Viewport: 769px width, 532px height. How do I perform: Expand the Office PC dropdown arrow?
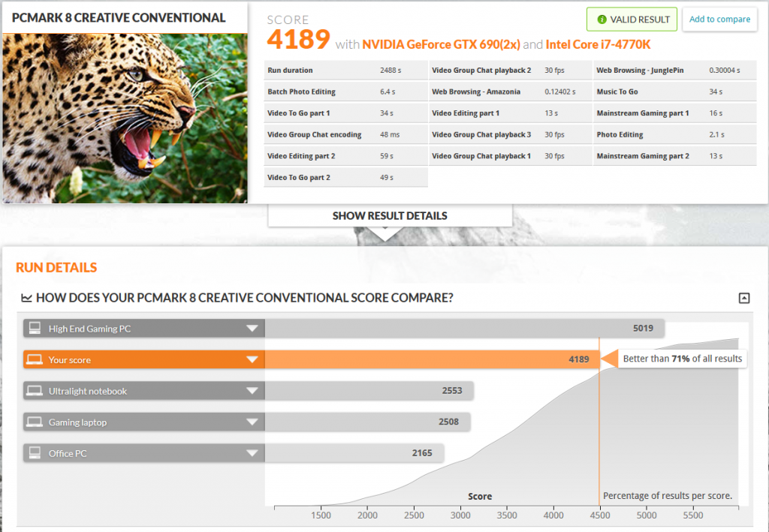tap(252, 453)
